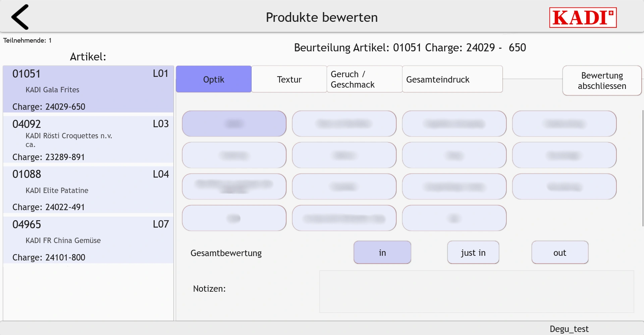Select the 'just in' overall rating
This screenshot has height=335, width=644.
473,252
